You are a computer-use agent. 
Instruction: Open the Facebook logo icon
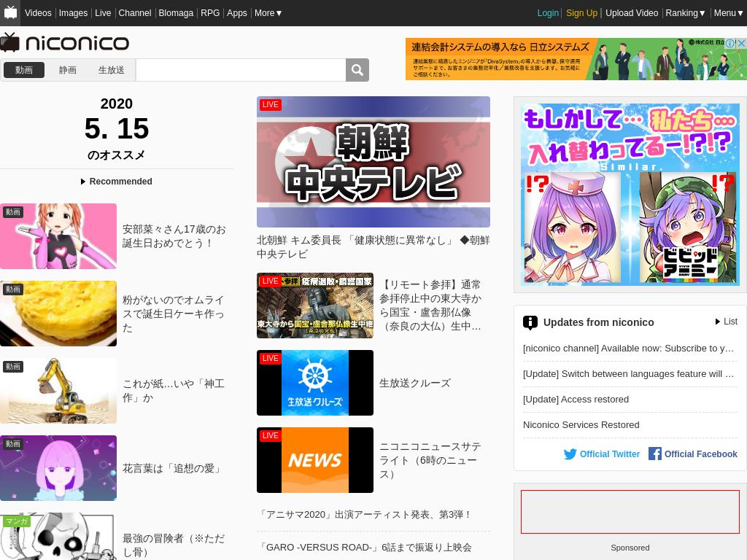tap(654, 454)
